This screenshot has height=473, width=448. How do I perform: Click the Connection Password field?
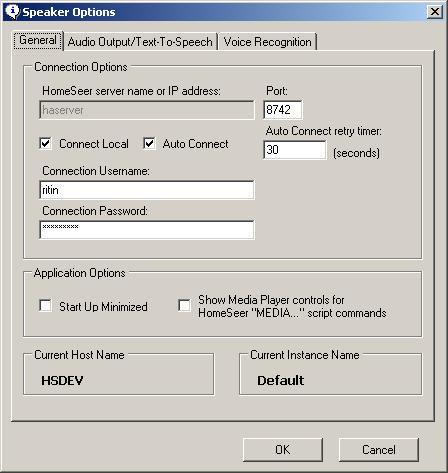click(x=147, y=230)
